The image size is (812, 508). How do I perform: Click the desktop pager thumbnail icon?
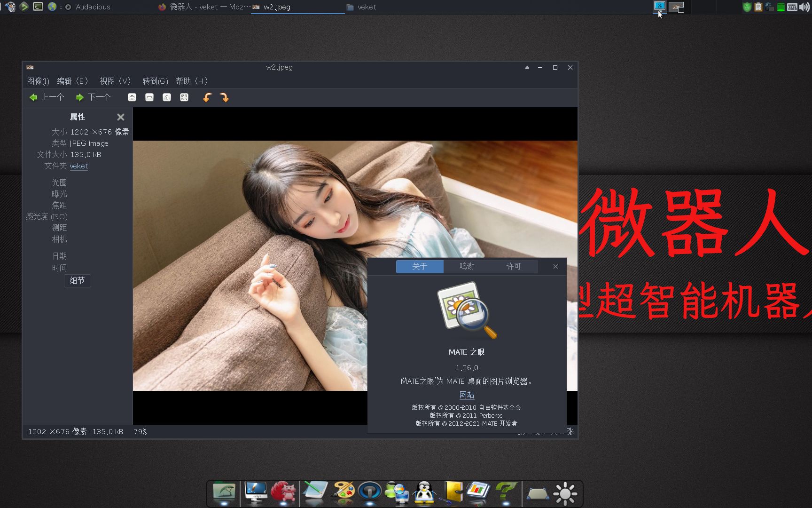[676, 7]
